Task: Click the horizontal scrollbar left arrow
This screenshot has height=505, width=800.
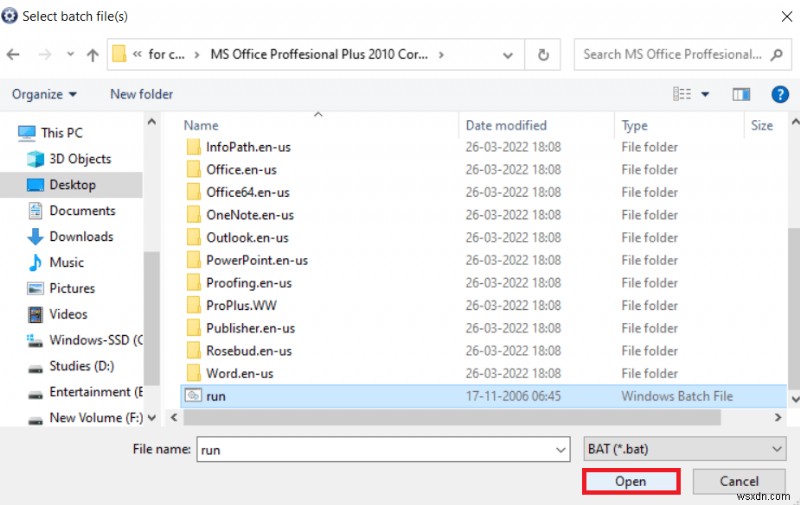Action: (174, 418)
